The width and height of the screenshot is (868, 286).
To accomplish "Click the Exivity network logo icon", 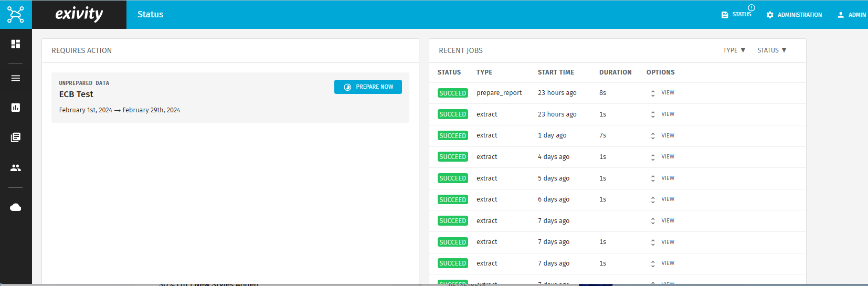I will (16, 14).
